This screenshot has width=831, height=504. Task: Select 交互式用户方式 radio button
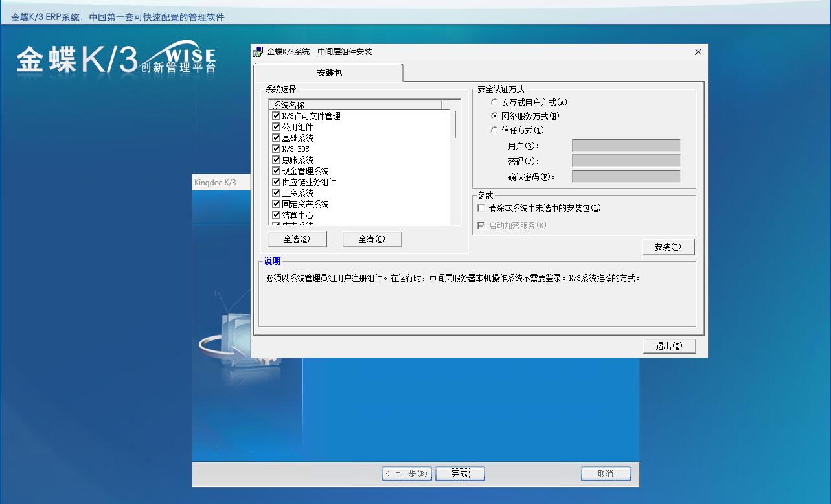[x=495, y=102]
